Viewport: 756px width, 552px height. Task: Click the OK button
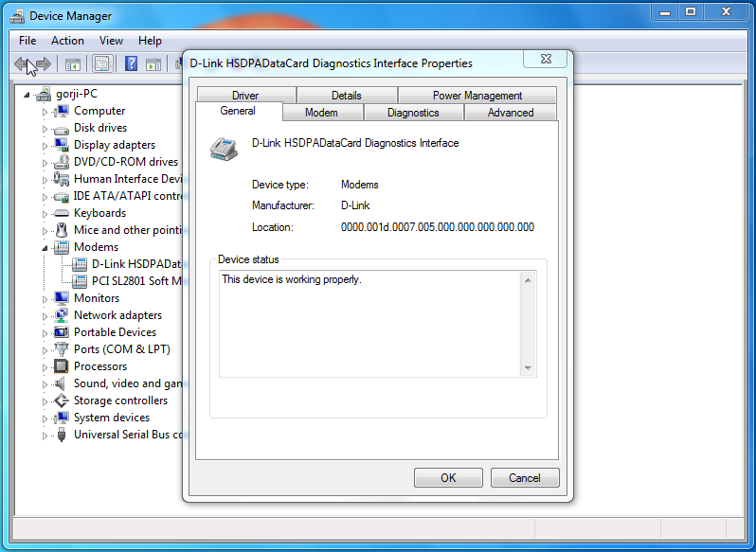448,478
